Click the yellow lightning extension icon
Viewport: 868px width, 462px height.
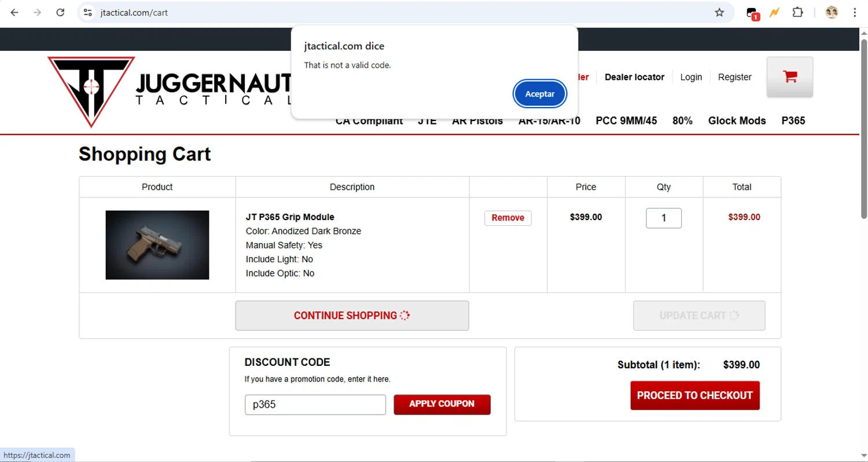click(774, 12)
